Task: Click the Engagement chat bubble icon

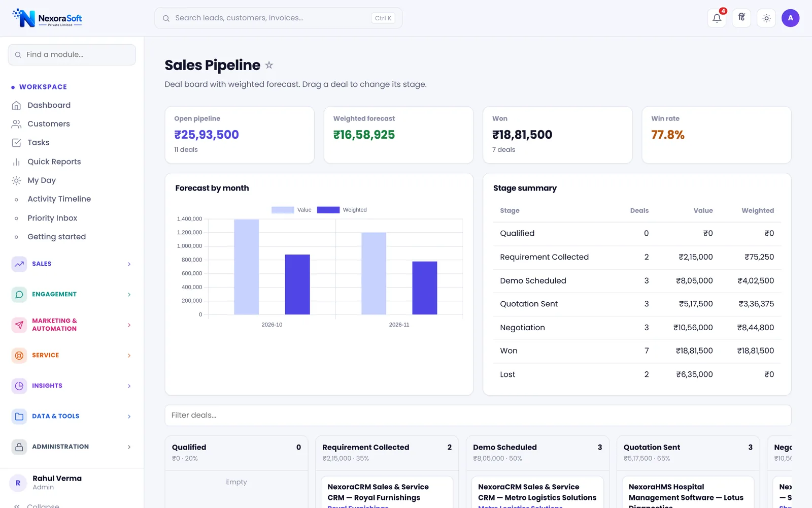Action: coord(19,295)
